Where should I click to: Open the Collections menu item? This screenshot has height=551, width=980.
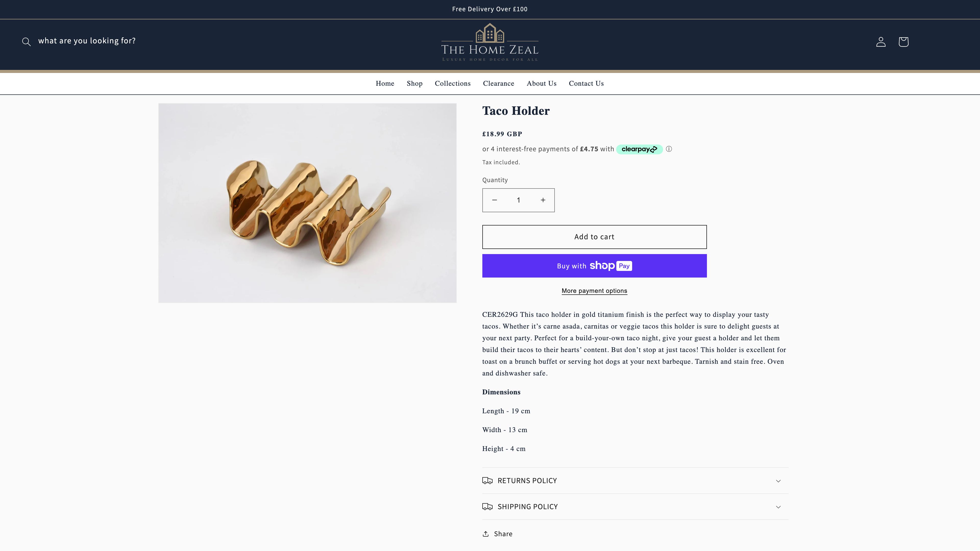452,84
